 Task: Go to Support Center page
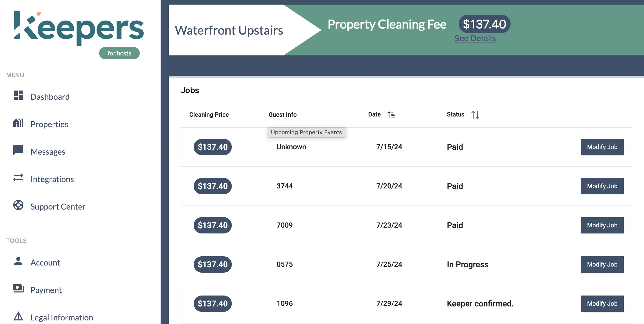(58, 207)
